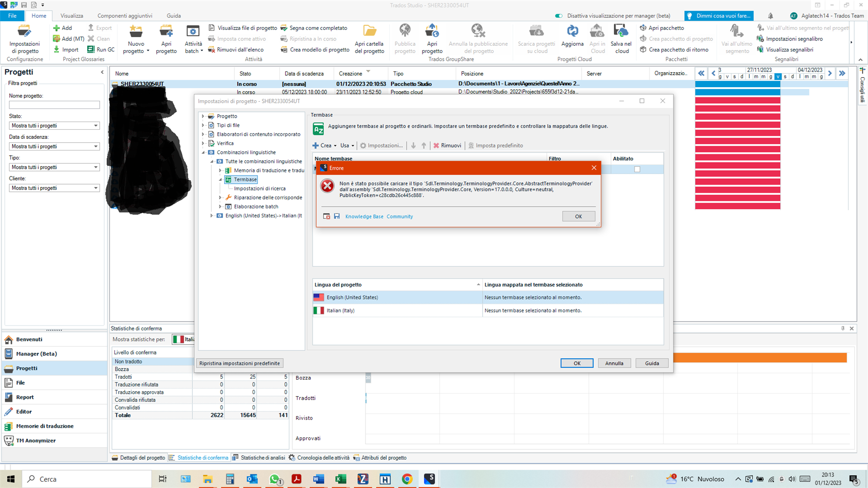Click Segna come completato
The width and height of the screenshot is (868, 488).
point(313,28)
